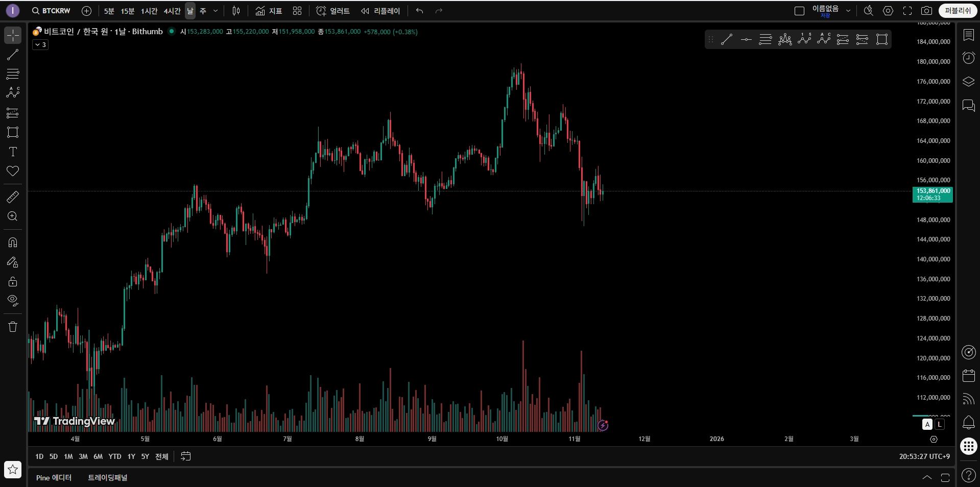Open geometric shapes tools in left toolbar

13,132
